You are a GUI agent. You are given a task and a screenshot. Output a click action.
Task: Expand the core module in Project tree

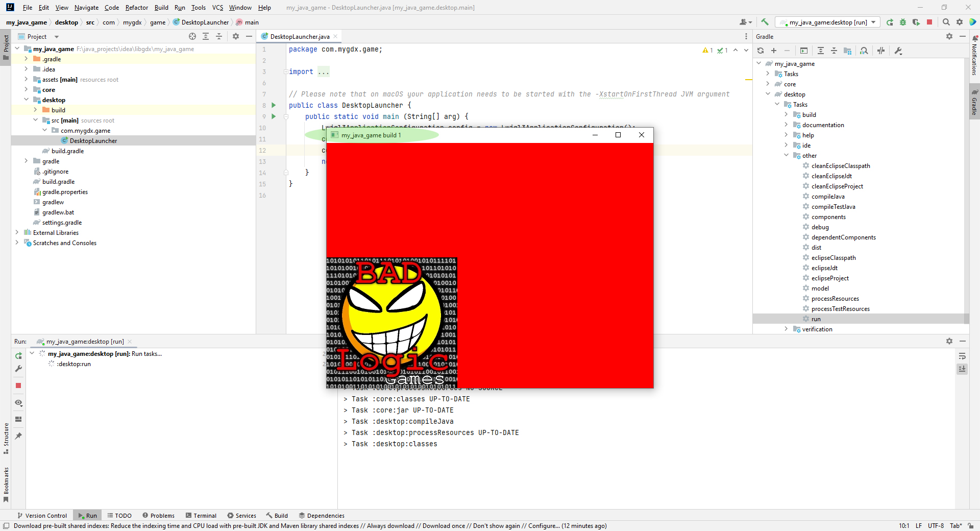pyautogui.click(x=26, y=89)
